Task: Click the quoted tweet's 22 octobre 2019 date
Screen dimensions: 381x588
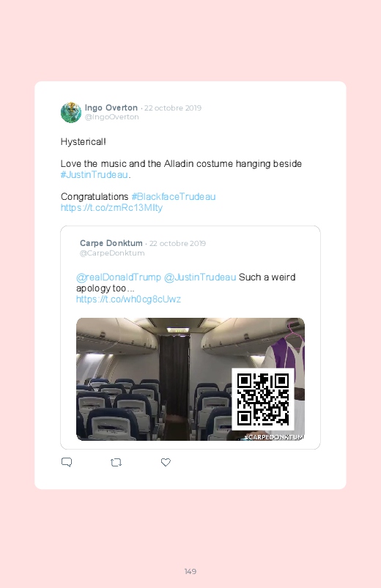Action: (x=177, y=243)
